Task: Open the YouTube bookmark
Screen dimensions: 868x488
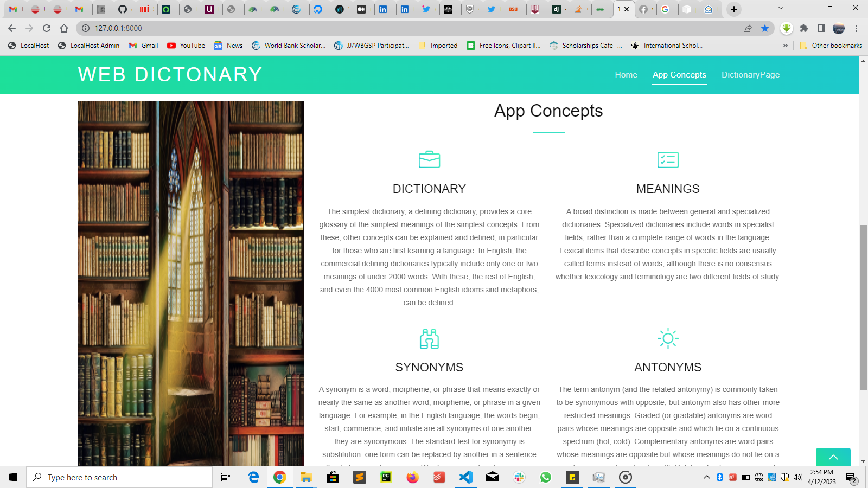Action: pyautogui.click(x=186, y=46)
